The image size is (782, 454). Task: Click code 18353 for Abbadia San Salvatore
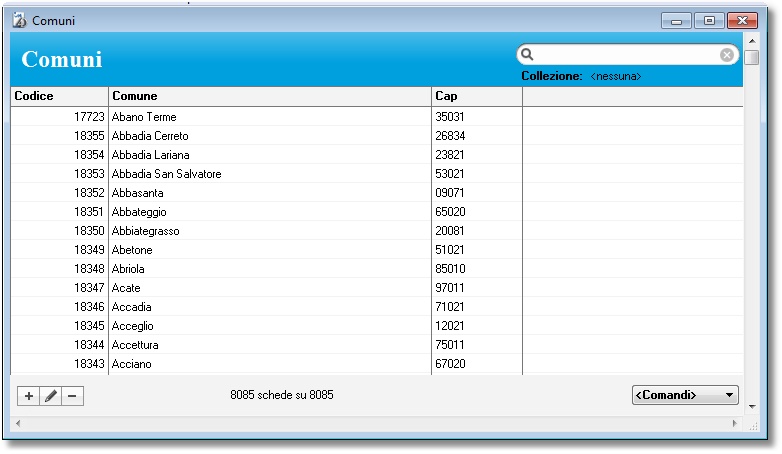pyautogui.click(x=89, y=174)
